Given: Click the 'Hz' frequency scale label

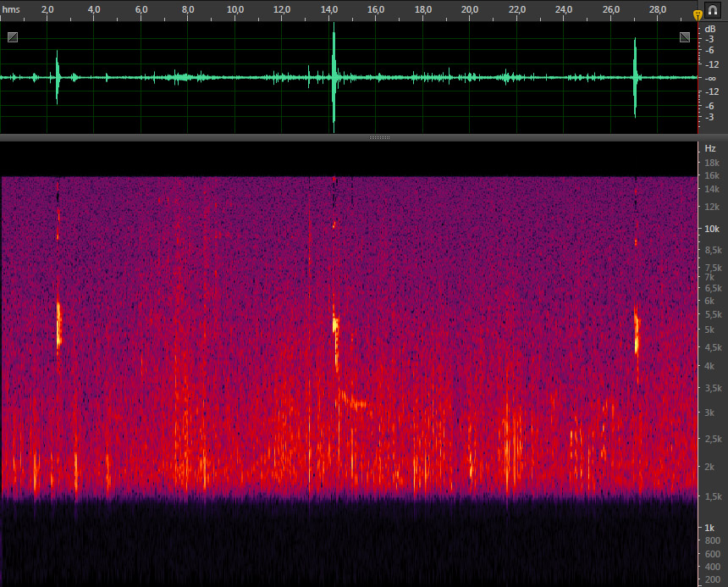Looking at the screenshot, I should [710, 148].
